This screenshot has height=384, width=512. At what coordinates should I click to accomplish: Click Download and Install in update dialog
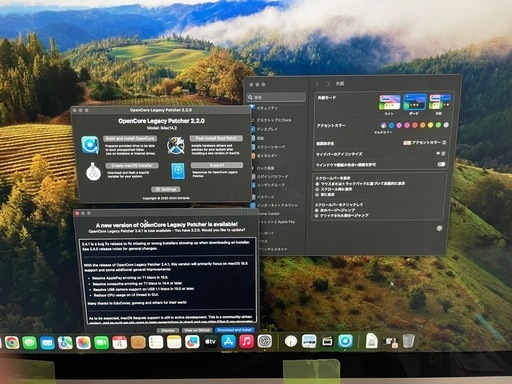[x=235, y=330]
